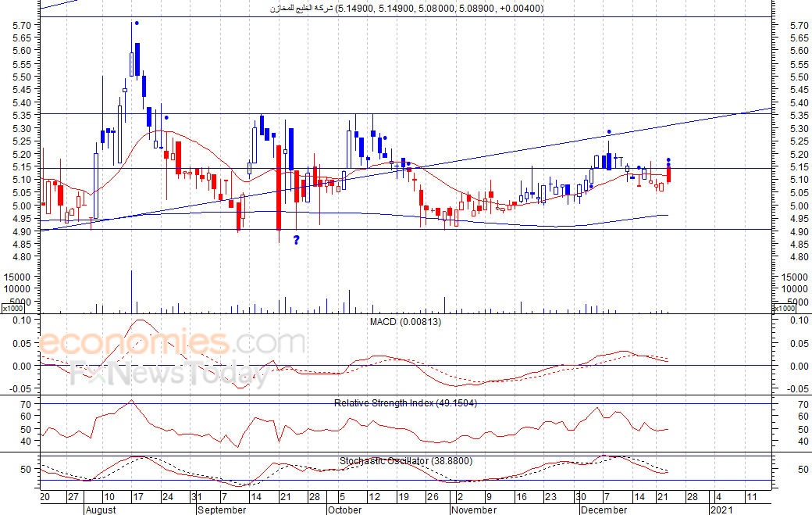Viewport: 812px width, 515px height.
Task: Click the September month label
Action: click(223, 510)
